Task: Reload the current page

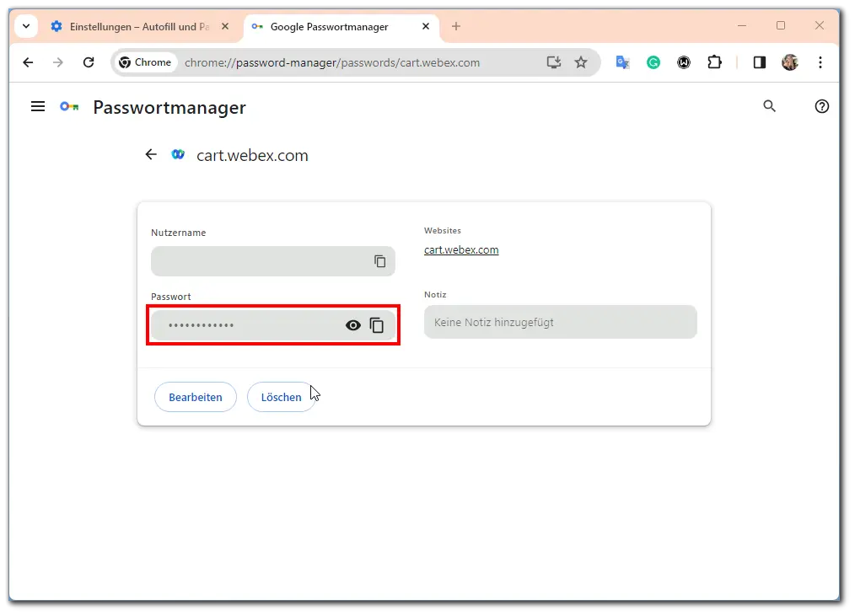Action: 89,62
